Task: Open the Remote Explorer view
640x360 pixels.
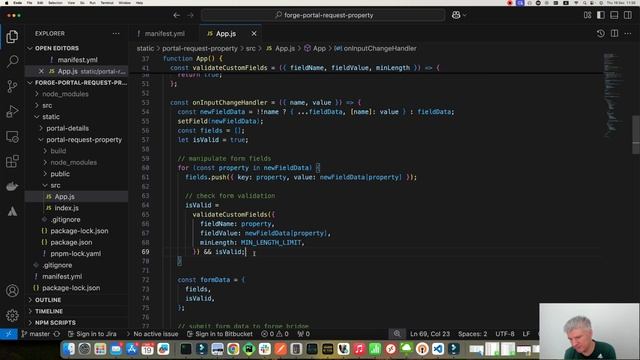Action: [x=12, y=136]
